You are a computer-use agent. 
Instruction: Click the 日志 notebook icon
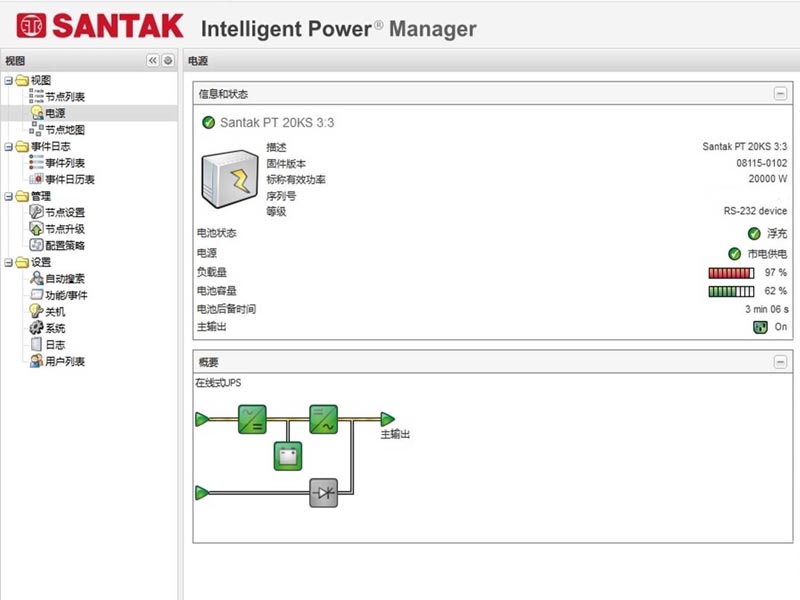36,344
